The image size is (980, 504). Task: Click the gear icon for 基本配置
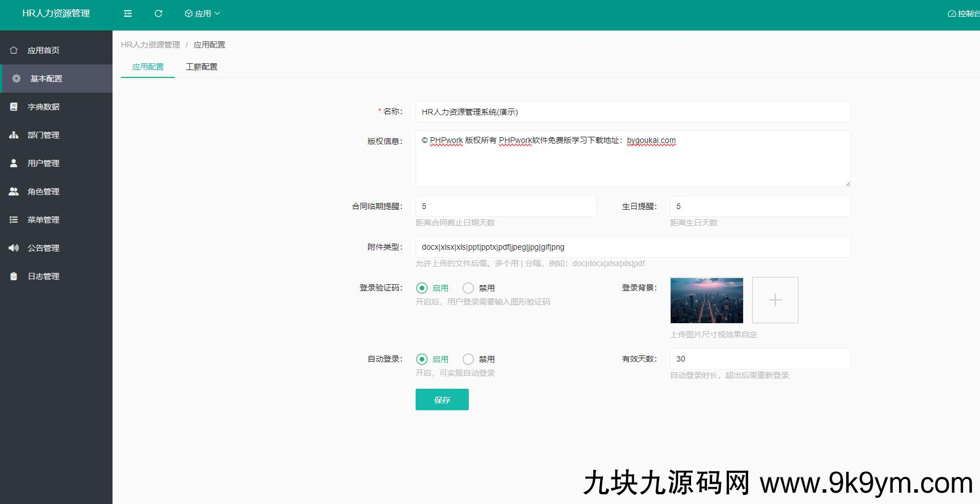(x=16, y=79)
